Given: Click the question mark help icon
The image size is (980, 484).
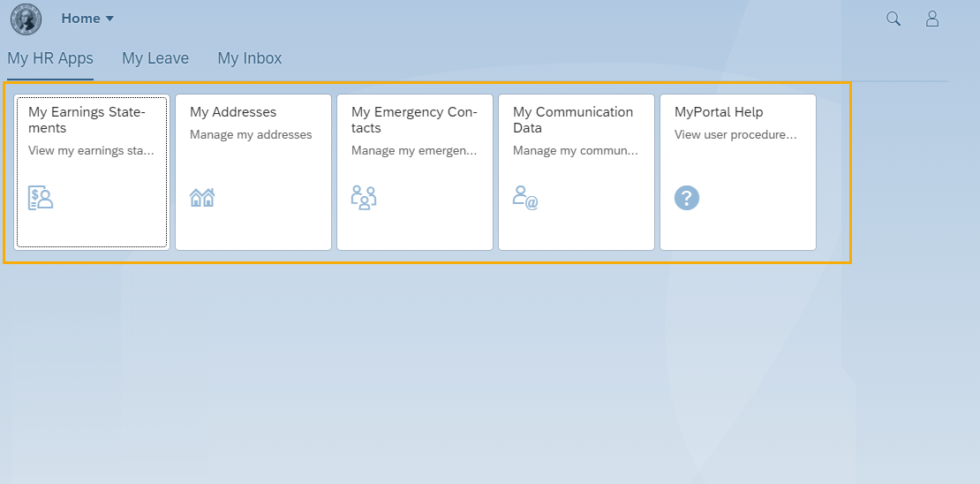Looking at the screenshot, I should coord(687,197).
